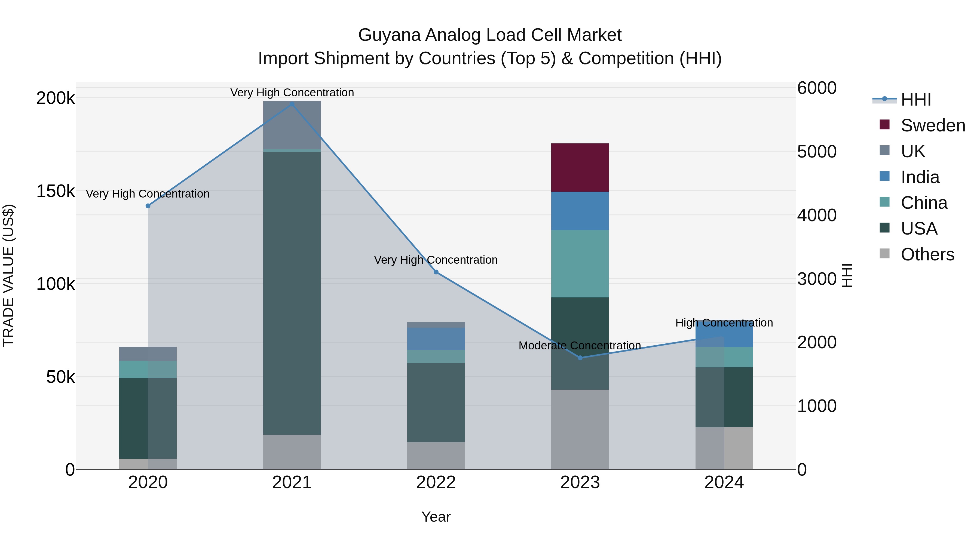This screenshot has width=980, height=551.
Task: Click 'Very High Concentration' annotation above 2021
Action: click(292, 93)
